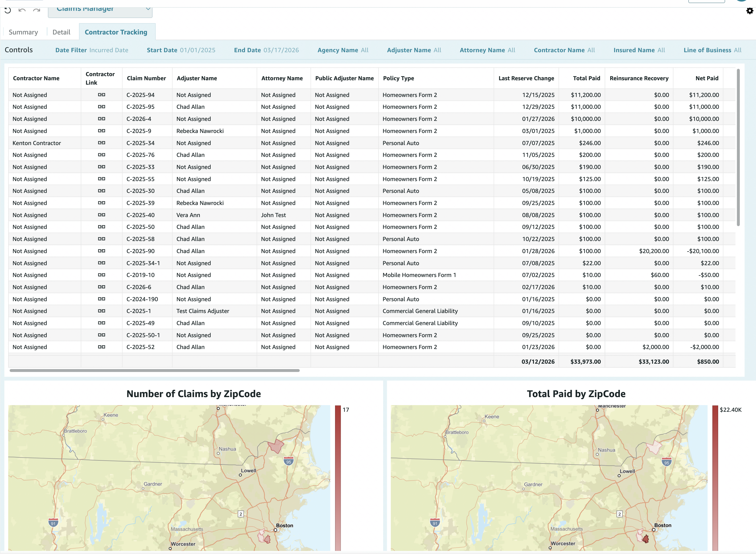Switch to the Detail tab
Viewport: 756px width, 554px height.
pyautogui.click(x=61, y=32)
